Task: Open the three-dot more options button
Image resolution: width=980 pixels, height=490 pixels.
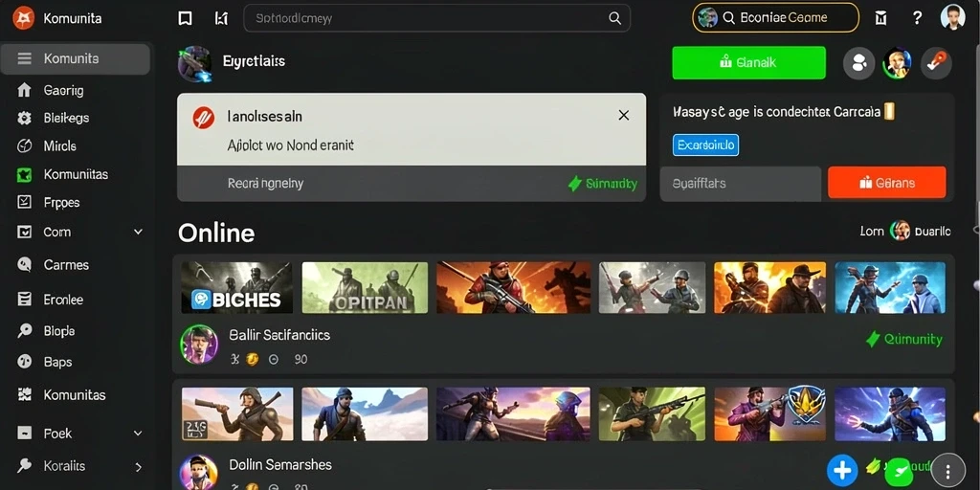Action: [948, 471]
